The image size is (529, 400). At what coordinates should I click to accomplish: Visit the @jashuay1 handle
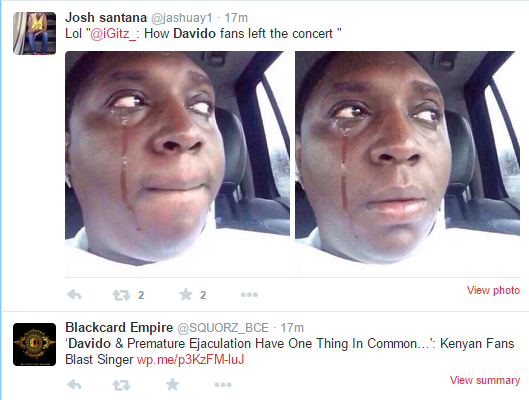pos(182,18)
